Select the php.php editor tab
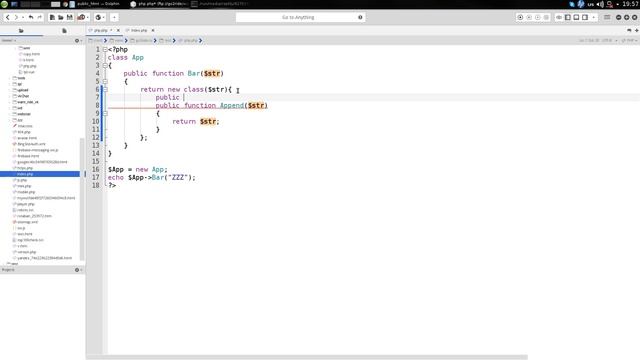Image resolution: width=640 pixels, height=360 pixels. click(x=100, y=30)
